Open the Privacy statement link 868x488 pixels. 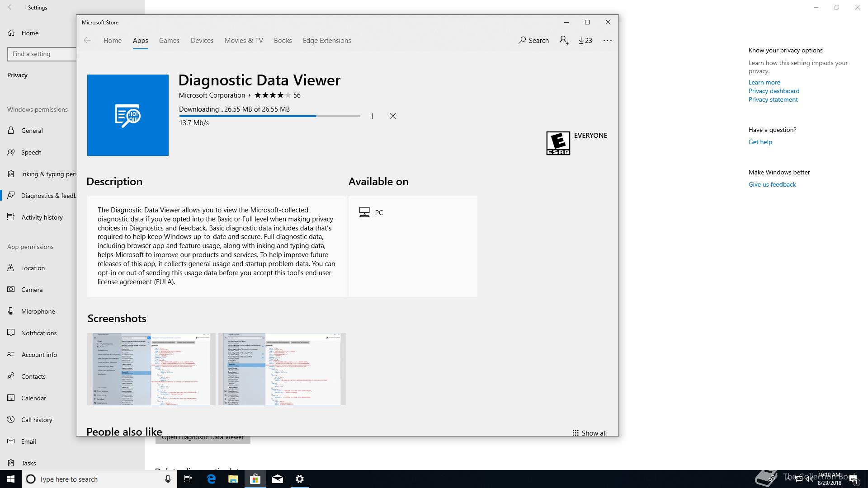[773, 99]
